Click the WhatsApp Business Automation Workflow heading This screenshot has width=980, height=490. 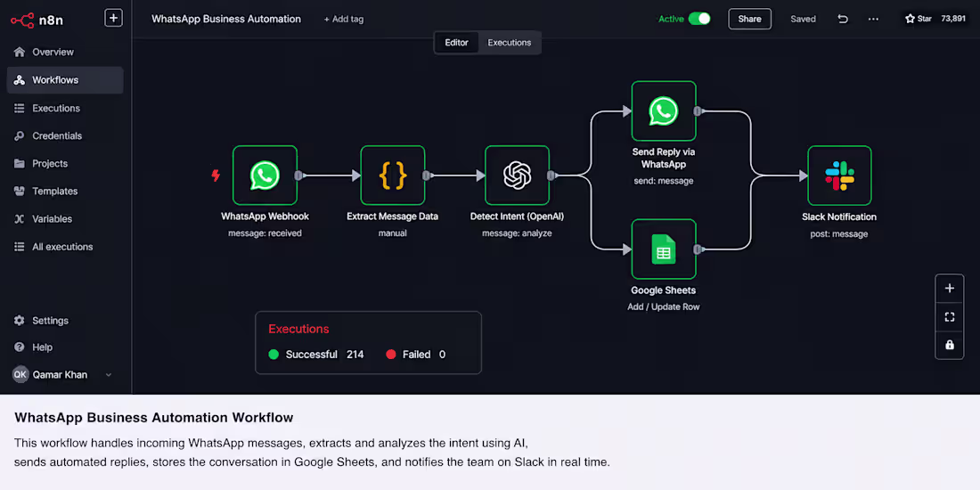[154, 417]
